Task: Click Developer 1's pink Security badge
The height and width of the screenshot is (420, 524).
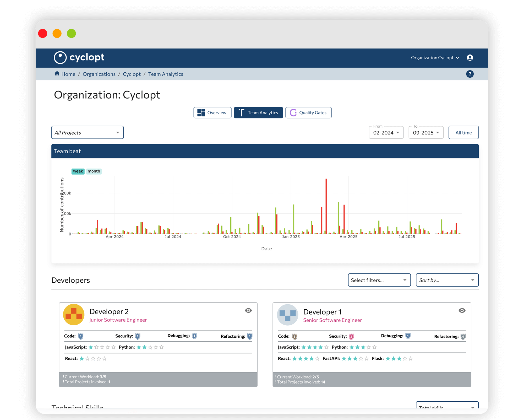Action: [351, 337]
